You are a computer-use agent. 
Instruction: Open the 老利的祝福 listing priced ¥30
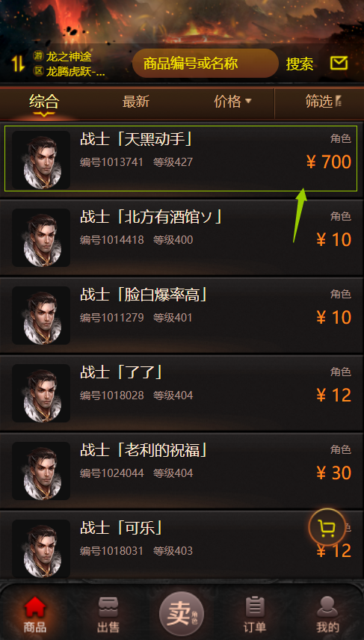[x=181, y=470]
